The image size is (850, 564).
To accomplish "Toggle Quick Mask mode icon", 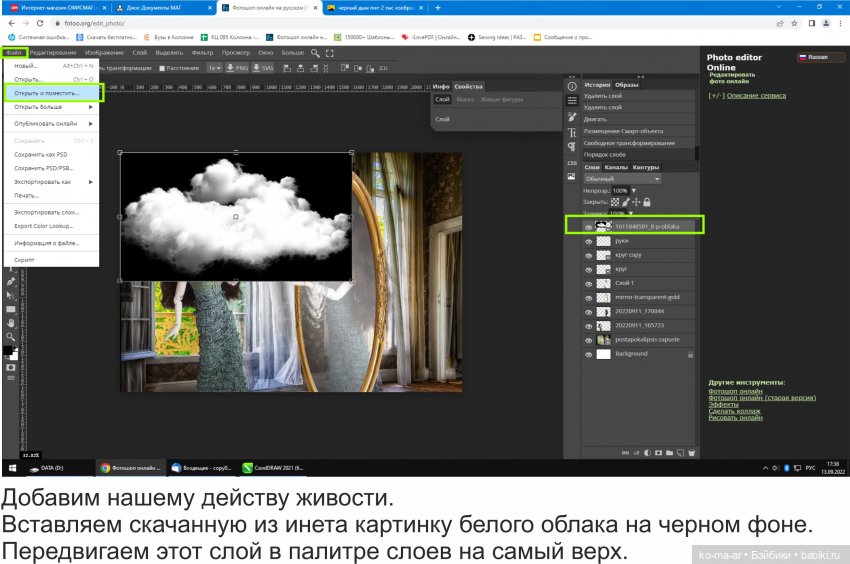I will (x=11, y=367).
